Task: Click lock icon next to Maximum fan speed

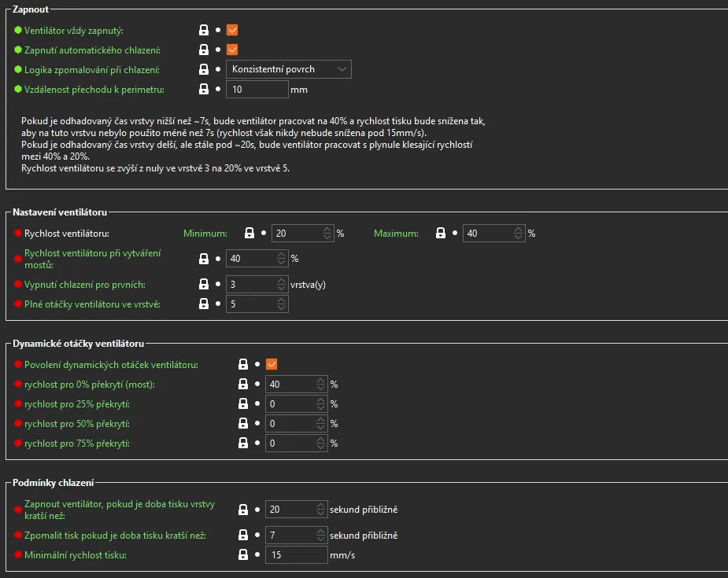Action: (x=441, y=234)
